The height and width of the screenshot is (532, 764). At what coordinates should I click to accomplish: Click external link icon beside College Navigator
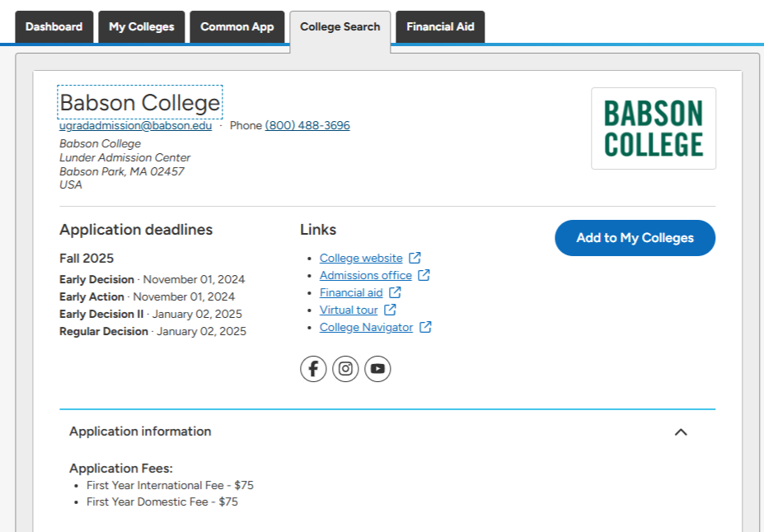(x=426, y=327)
